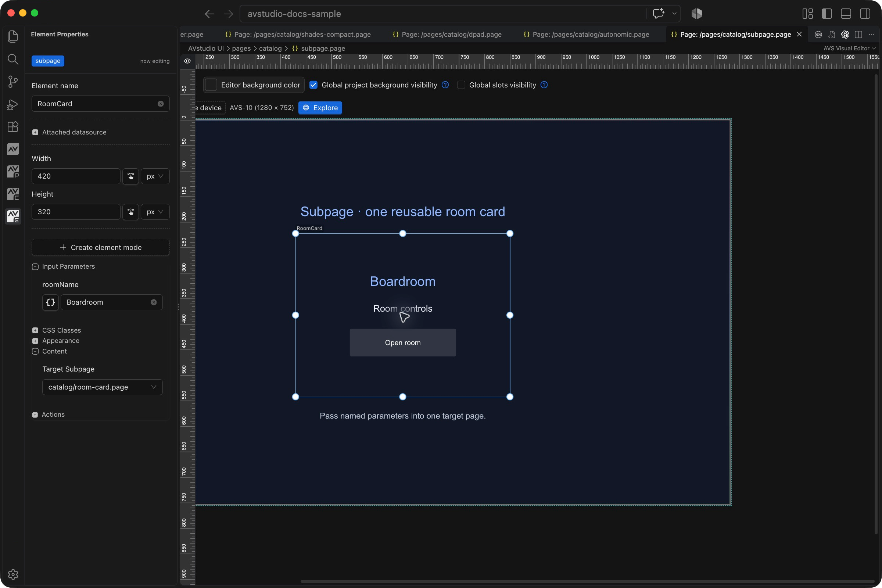
Task: Pick the Editor background color swatch
Action: click(211, 85)
